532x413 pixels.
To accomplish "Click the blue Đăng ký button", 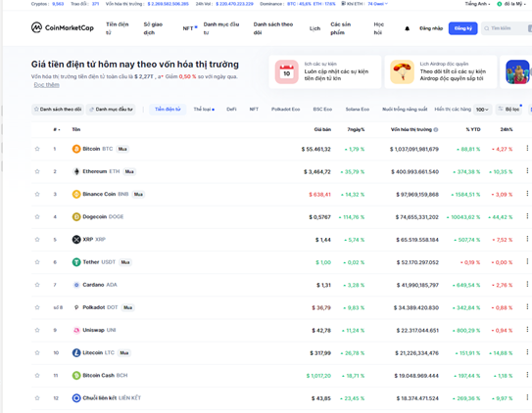I will [x=462, y=28].
